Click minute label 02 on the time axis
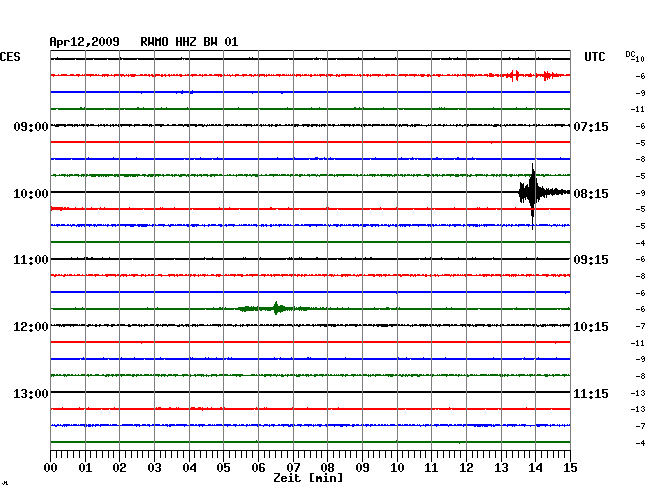 click(x=119, y=468)
